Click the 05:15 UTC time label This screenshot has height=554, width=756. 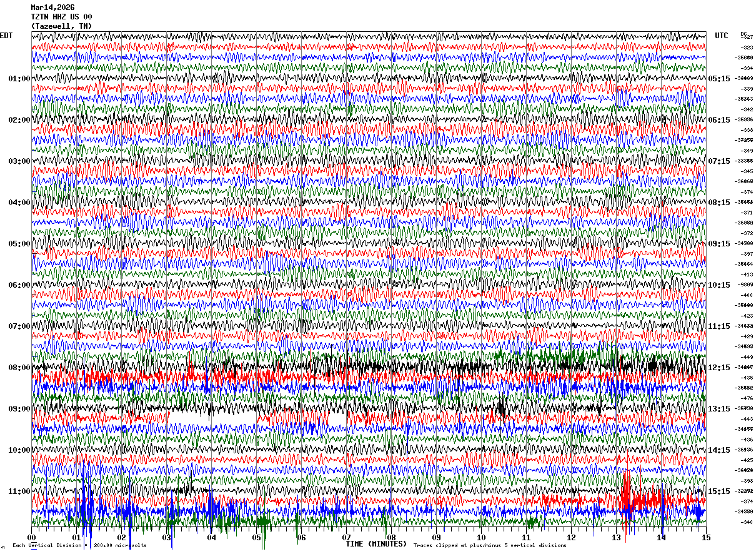719,79
